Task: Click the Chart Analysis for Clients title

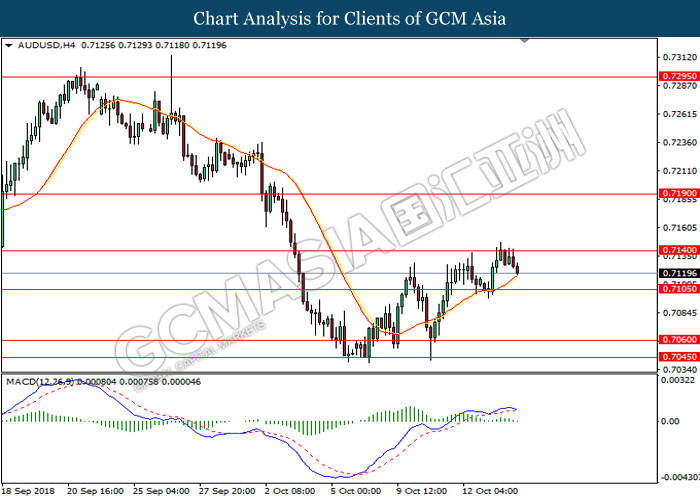Action: (350, 18)
